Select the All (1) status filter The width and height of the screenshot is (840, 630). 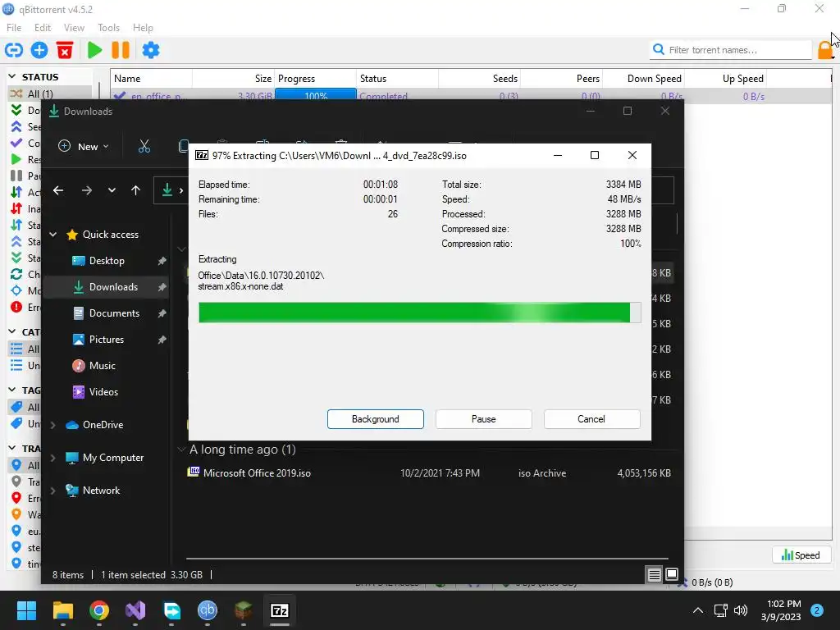tap(50, 94)
